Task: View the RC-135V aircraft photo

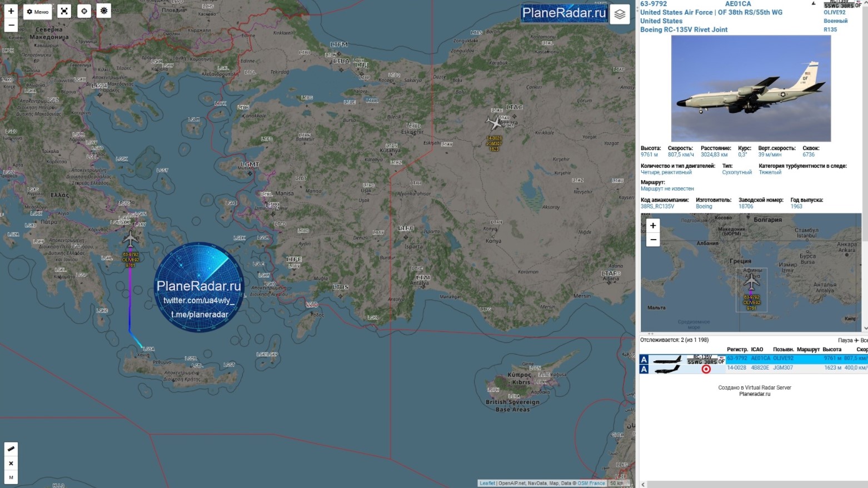Action: coord(751,88)
